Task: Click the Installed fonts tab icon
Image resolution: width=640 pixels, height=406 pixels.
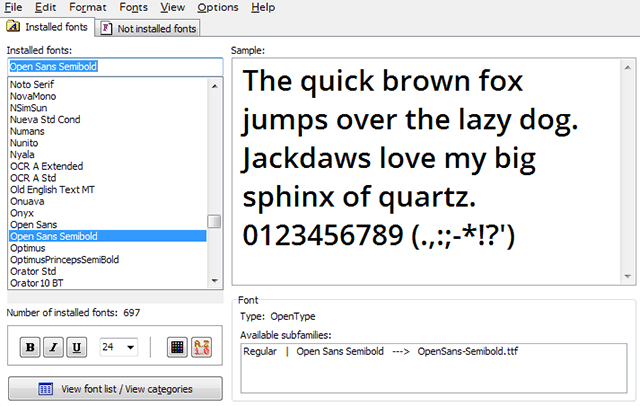Action: 13,27
